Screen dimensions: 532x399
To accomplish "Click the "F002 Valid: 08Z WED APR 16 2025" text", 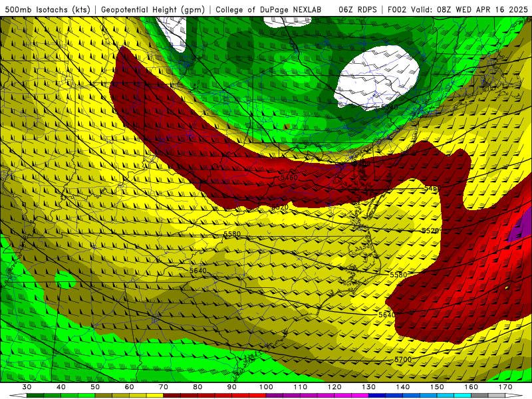I will [458, 10].
